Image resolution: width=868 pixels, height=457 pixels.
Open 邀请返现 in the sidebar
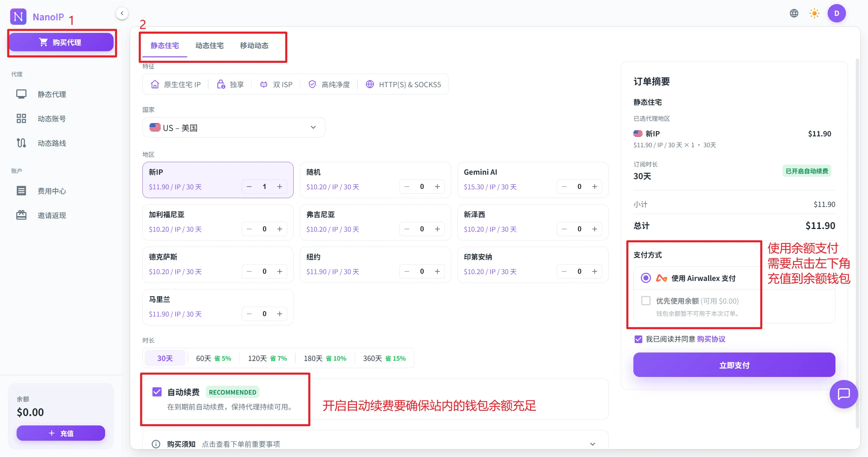coord(61,215)
